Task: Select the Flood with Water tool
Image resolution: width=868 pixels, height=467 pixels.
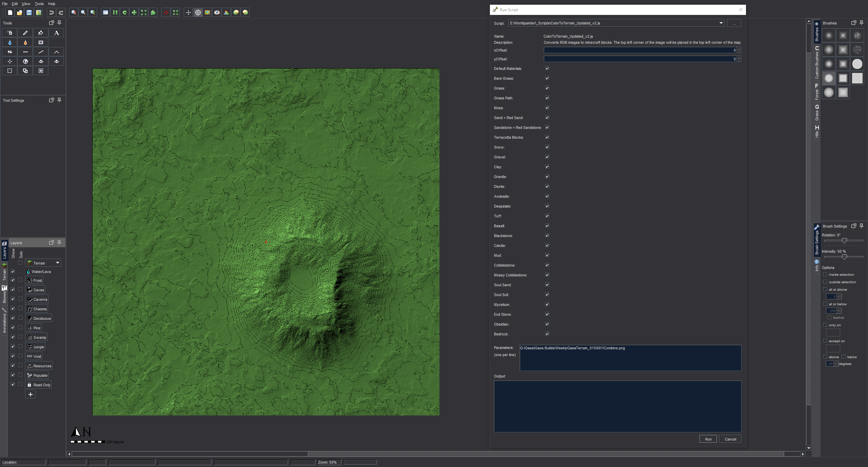Action: click(9, 42)
